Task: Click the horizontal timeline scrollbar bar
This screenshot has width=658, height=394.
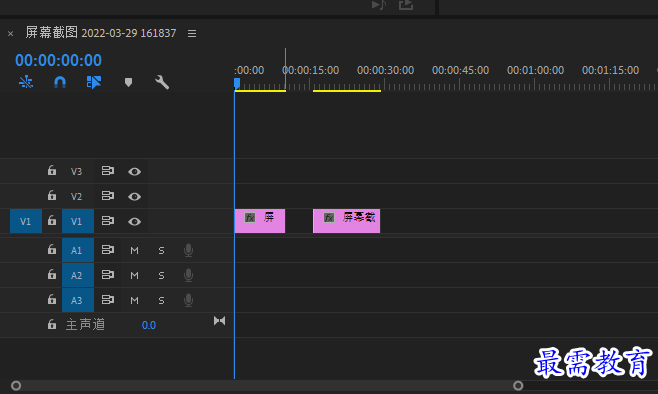Action: (x=267, y=386)
